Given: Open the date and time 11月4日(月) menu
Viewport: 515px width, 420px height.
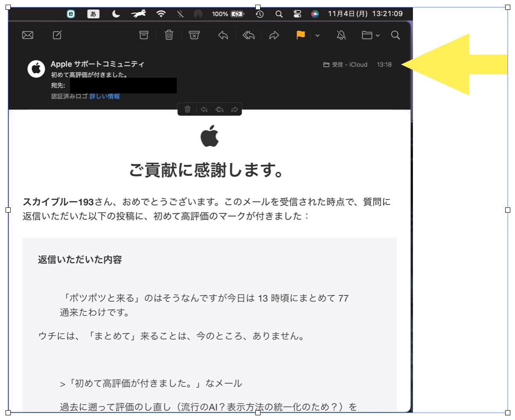Looking at the screenshot, I should click(x=365, y=14).
